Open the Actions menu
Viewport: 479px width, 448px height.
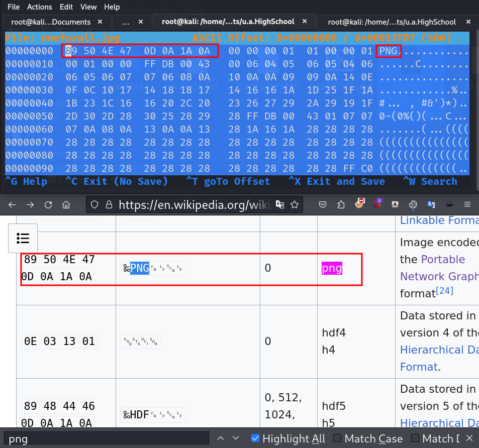[40, 7]
